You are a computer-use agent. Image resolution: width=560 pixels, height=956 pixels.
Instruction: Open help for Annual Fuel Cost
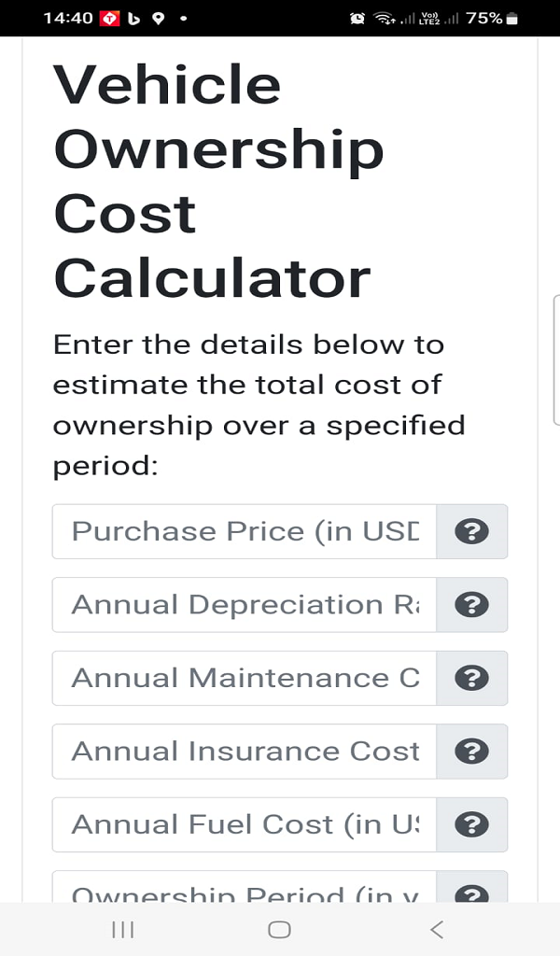(x=471, y=825)
